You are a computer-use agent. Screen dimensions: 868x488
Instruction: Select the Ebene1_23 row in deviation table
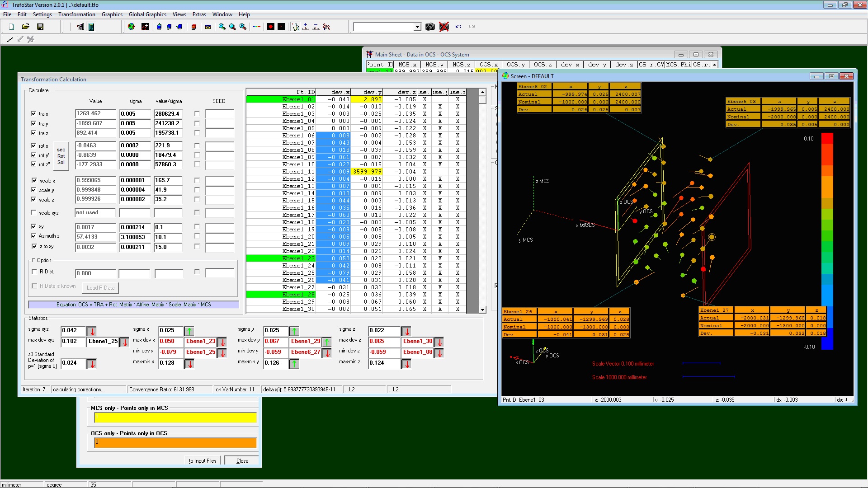[x=356, y=258]
